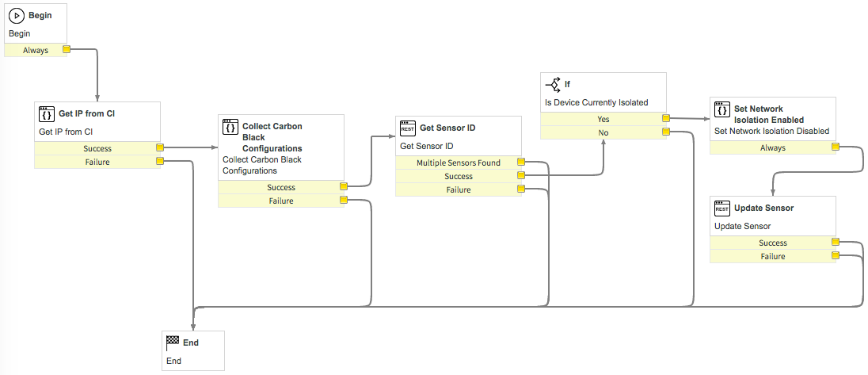Click Get IP from CI Failure connector
This screenshot has height=375, width=868.
(x=159, y=161)
